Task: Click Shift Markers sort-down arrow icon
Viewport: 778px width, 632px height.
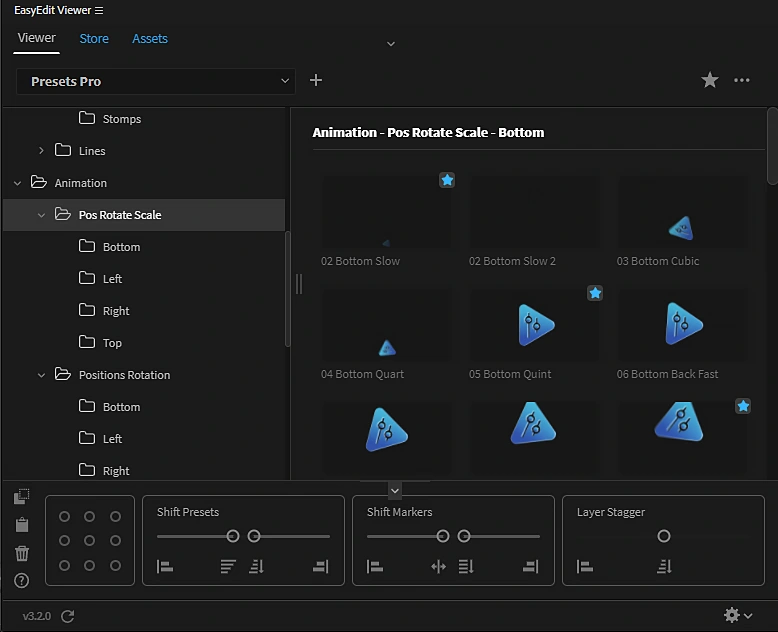Action: (466, 566)
